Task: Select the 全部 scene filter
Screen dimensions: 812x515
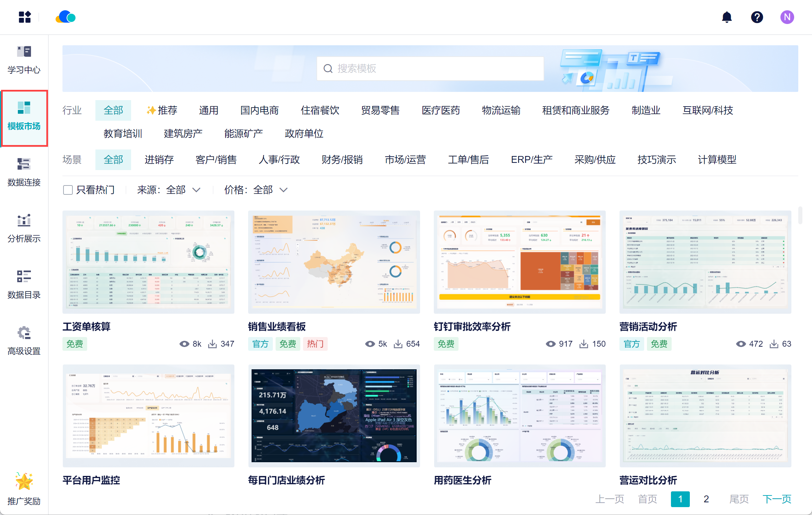Action: 113,160
